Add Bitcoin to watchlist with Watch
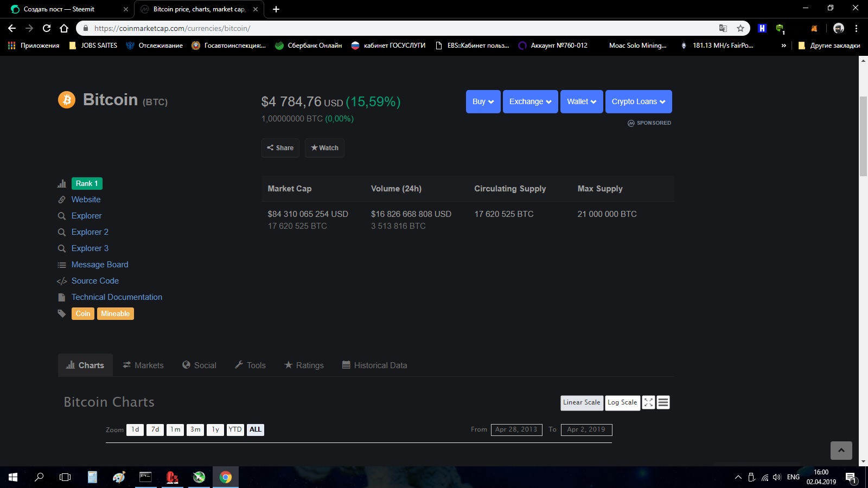The image size is (868, 488). click(x=324, y=148)
